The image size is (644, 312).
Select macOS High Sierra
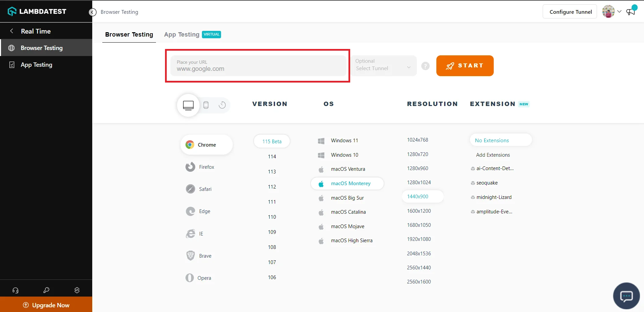click(345, 241)
